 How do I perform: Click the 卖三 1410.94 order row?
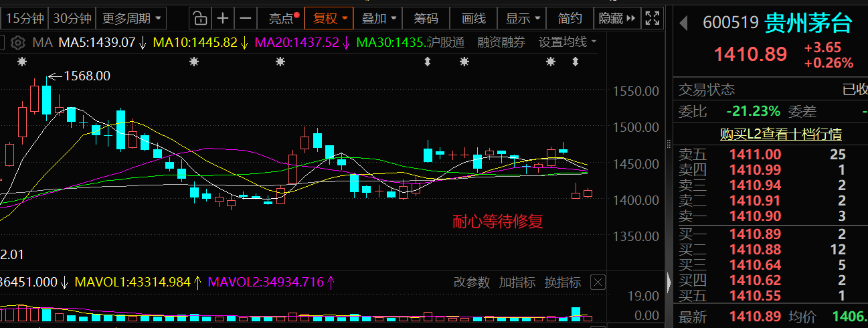tap(771, 185)
